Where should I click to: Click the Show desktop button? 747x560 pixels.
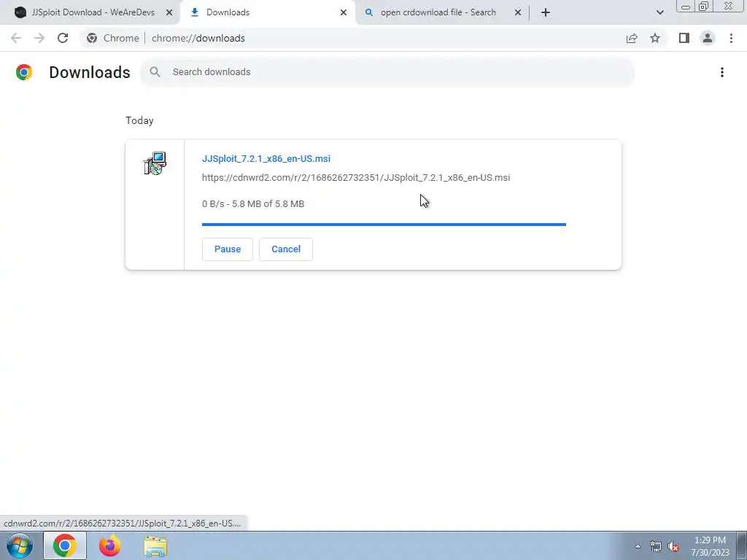(742, 545)
